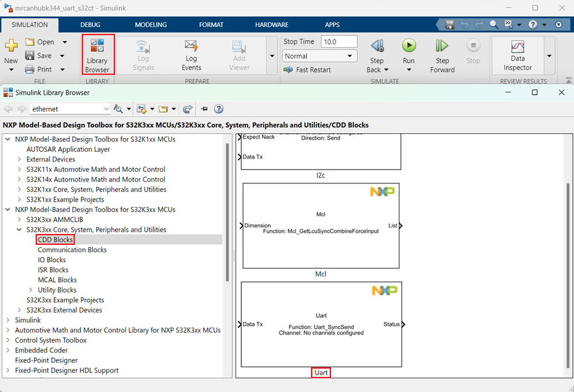Click the Library Browser open folder icon
Viewport: 574px width, 392px height.
point(163,109)
